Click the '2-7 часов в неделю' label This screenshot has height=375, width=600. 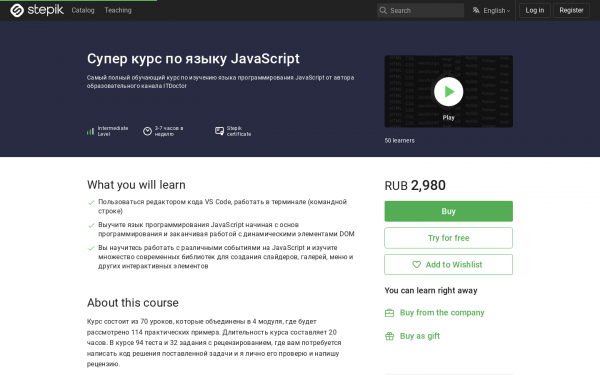point(169,131)
